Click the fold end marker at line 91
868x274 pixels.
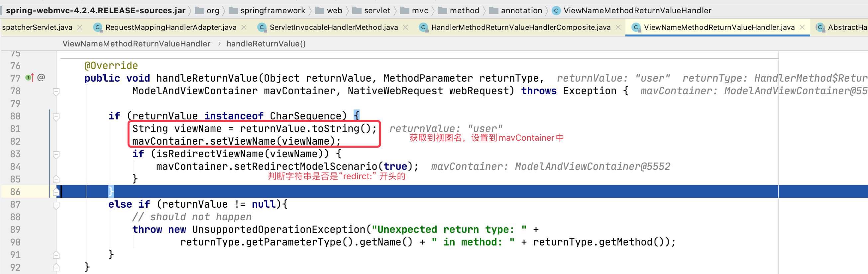pos(56,255)
